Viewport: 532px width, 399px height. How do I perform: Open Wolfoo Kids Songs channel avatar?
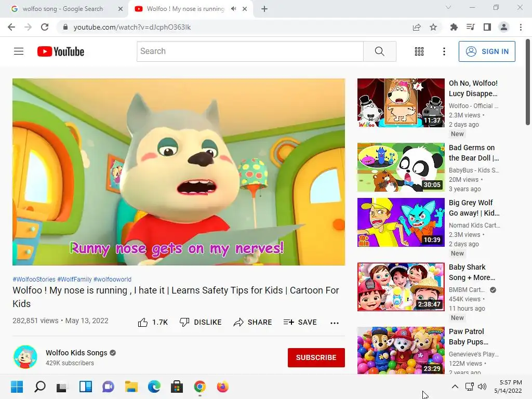coord(25,357)
